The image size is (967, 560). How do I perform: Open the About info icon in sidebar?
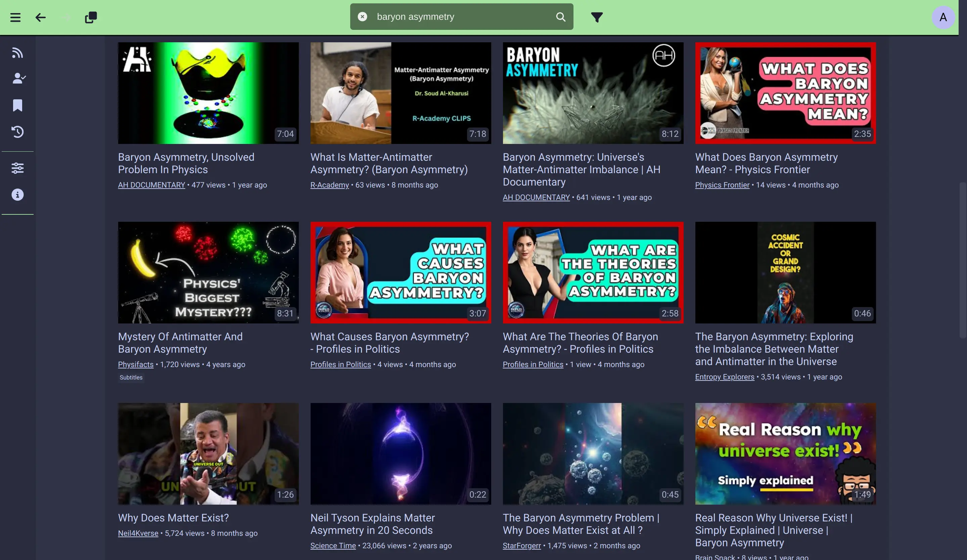point(17,195)
